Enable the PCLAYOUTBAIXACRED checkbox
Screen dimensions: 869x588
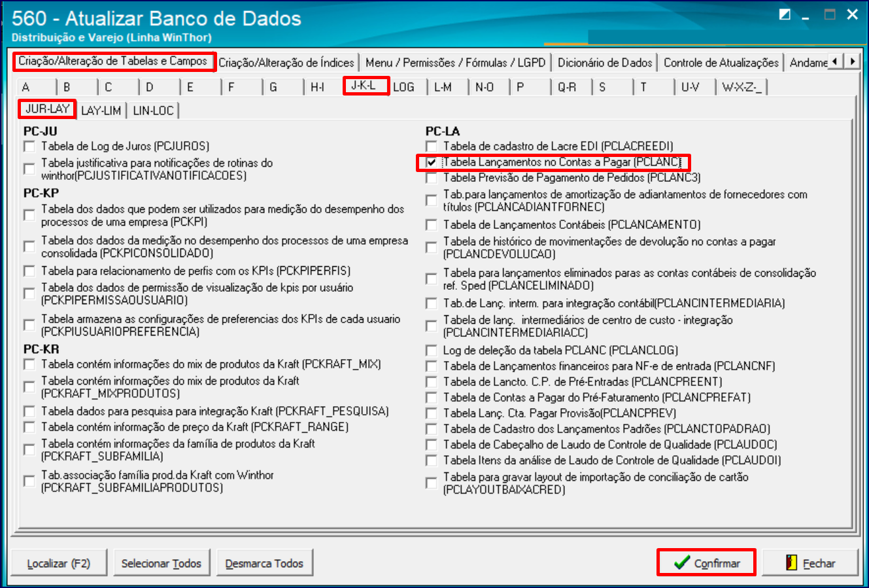pos(432,483)
